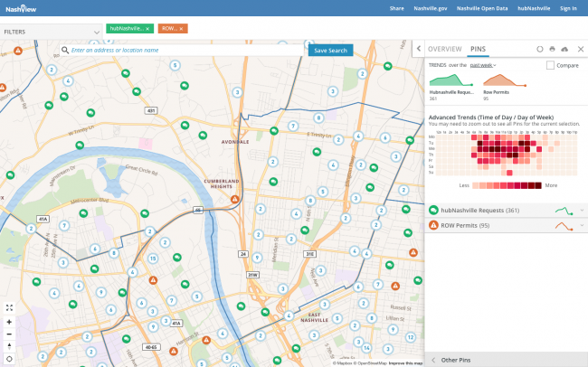Click warning pin below Cumberland Heights label
The height and width of the screenshot is (367, 588).
click(x=235, y=199)
